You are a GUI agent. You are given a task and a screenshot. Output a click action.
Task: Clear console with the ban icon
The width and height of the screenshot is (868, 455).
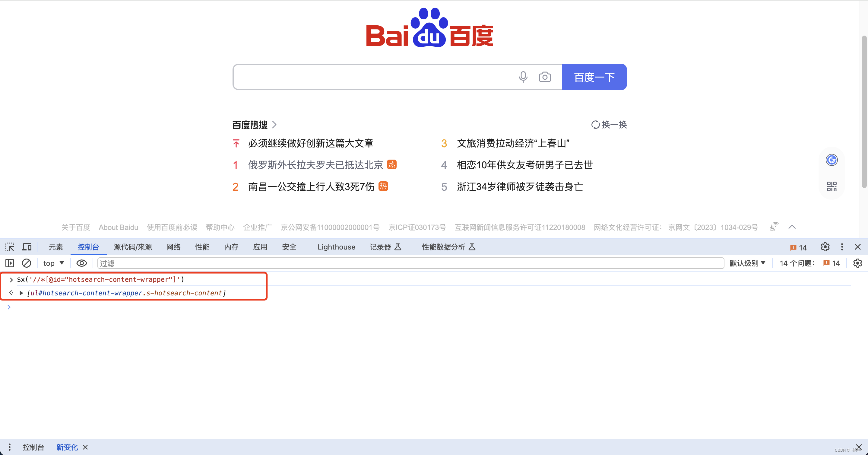coord(27,263)
